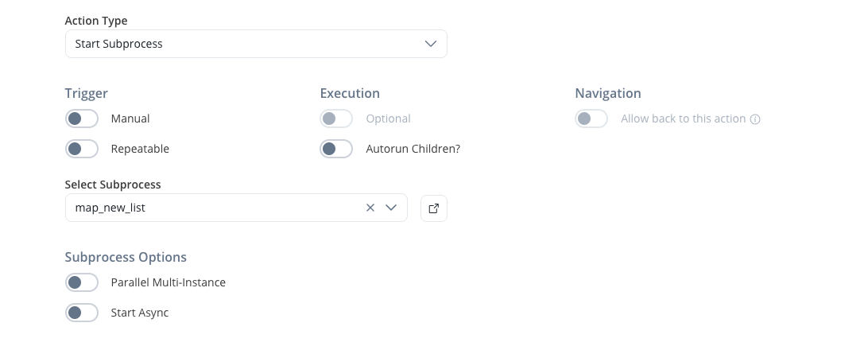Click the chevron arrow in Action Type field

pos(431,44)
